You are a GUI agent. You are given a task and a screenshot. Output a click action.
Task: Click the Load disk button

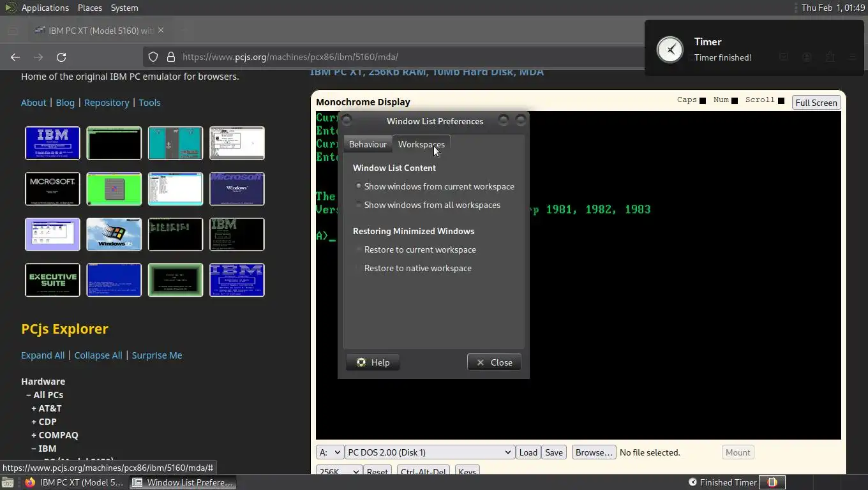pos(528,452)
